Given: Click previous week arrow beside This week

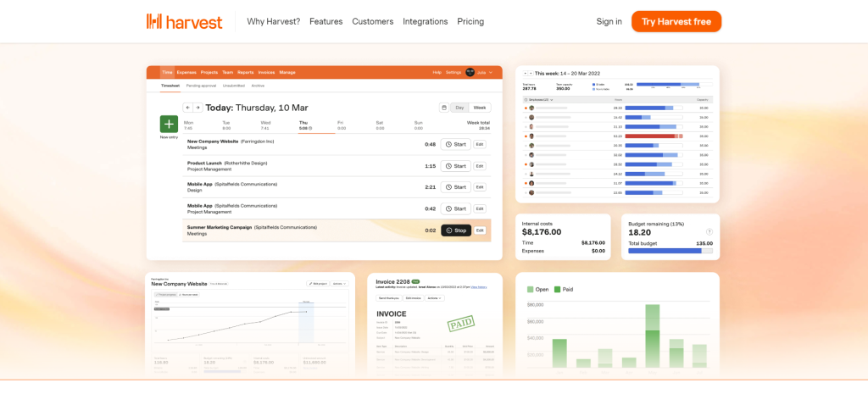Looking at the screenshot, I should (526, 73).
